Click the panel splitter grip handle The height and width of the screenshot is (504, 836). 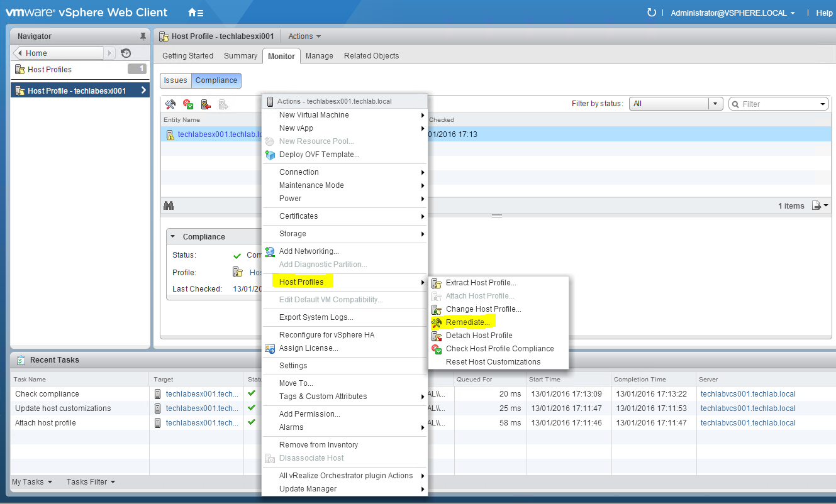tap(497, 216)
